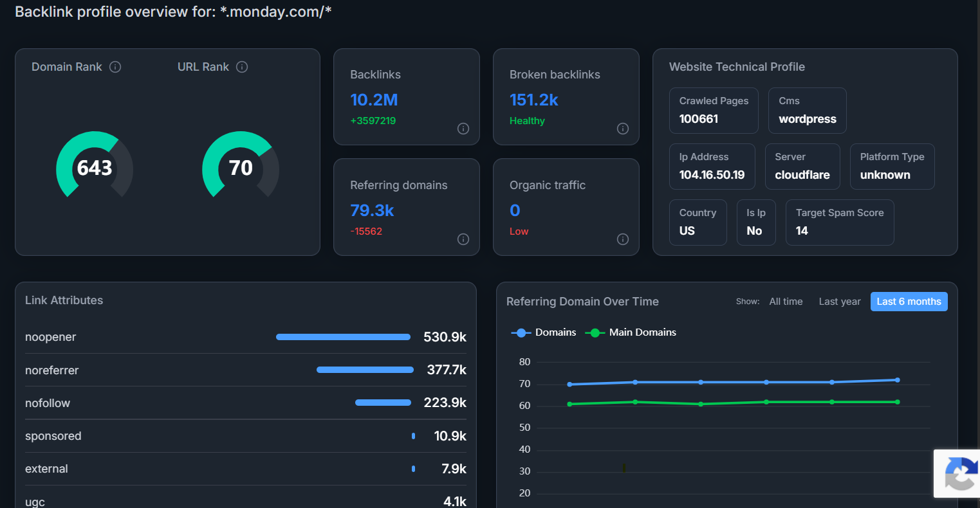Click the Country US tile
Viewport: 980px width, 508px height.
pos(698,222)
